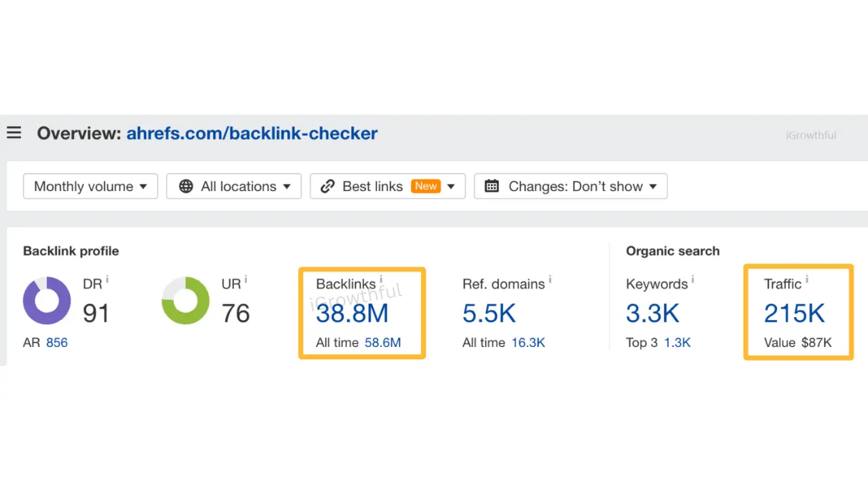The image size is (868, 488).
Task: Click the orange New badge
Action: 426,186
